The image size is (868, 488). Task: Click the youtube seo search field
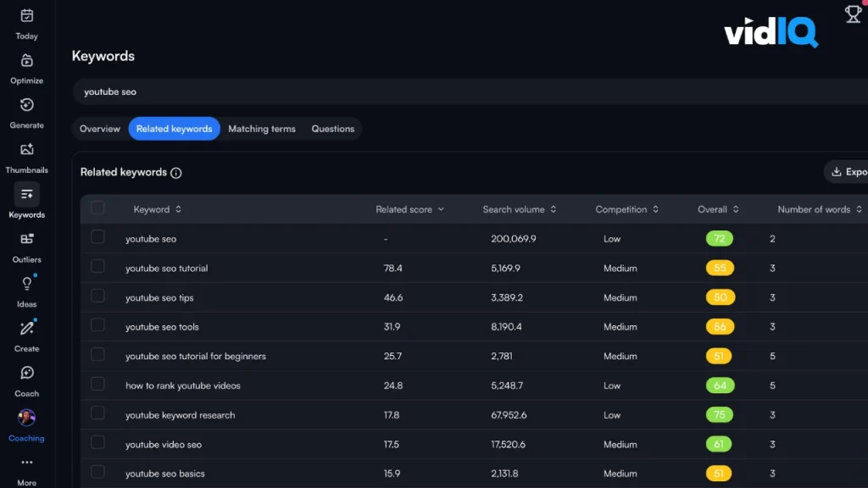pos(424,91)
